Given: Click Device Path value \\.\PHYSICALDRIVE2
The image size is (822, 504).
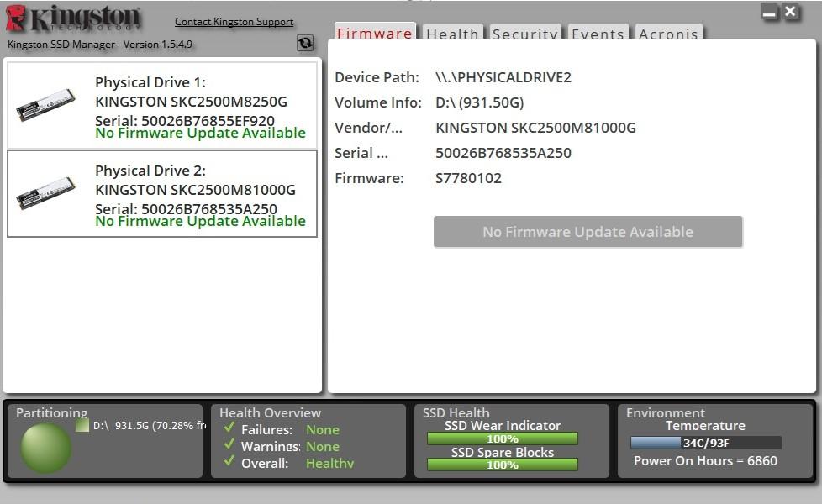Looking at the screenshot, I should (503, 77).
